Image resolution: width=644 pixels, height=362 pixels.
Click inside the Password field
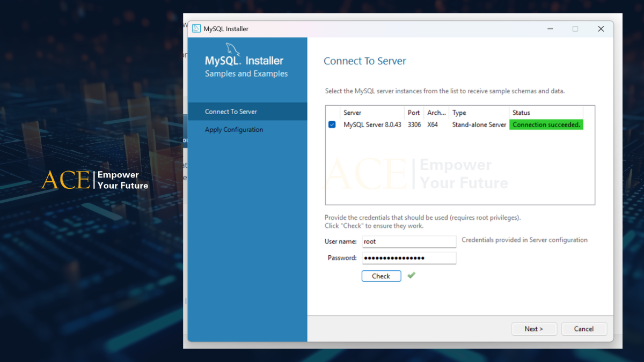(x=409, y=258)
